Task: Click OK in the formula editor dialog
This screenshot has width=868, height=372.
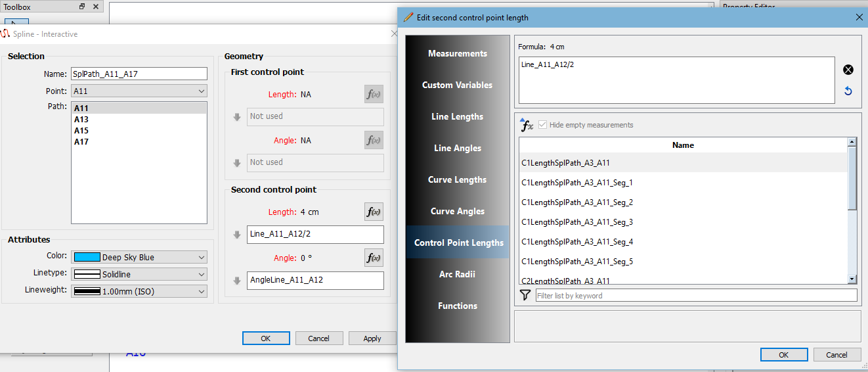Action: (784, 355)
